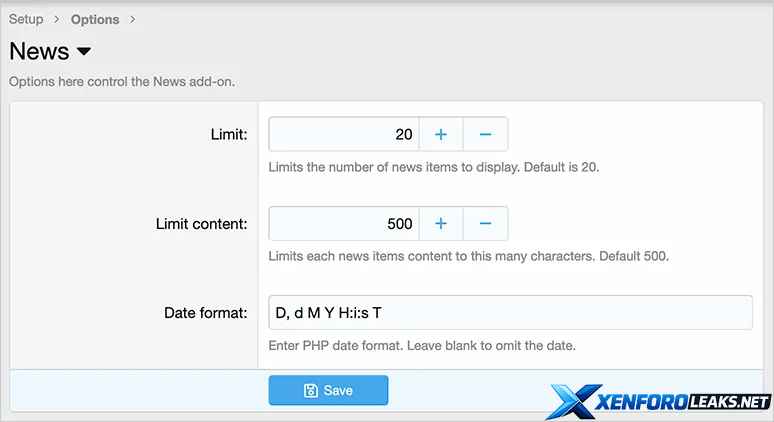Click the "Limit content:" field label
The height and width of the screenshot is (422, 774).
[201, 224]
